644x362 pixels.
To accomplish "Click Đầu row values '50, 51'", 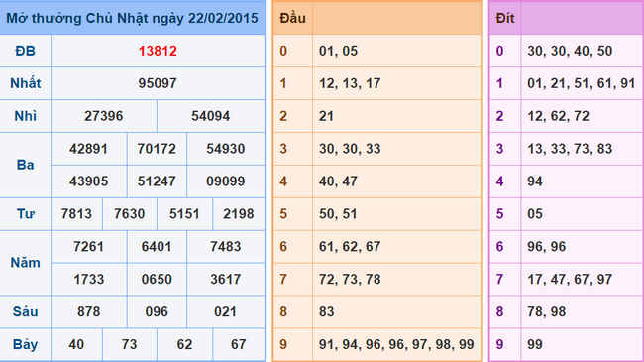I will [x=338, y=214].
